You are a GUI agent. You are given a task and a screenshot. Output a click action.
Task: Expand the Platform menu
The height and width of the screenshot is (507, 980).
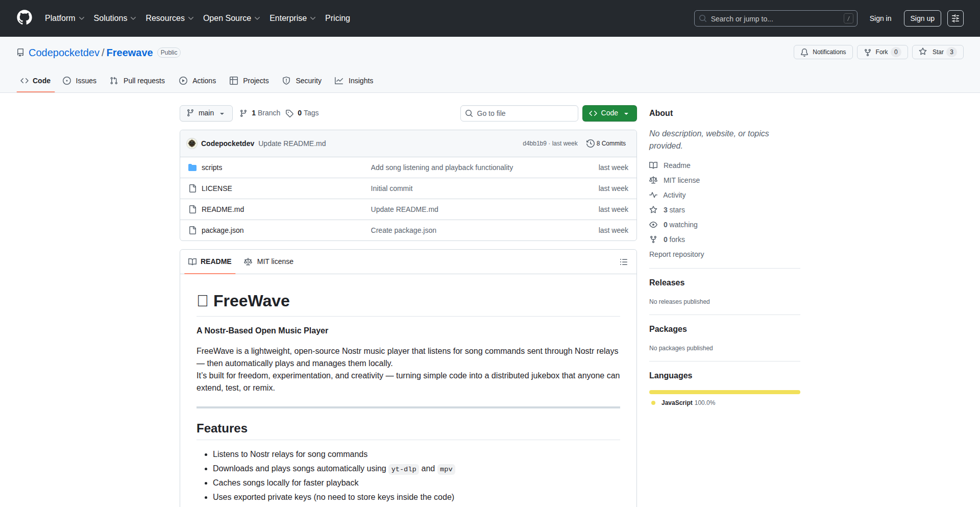[64, 18]
